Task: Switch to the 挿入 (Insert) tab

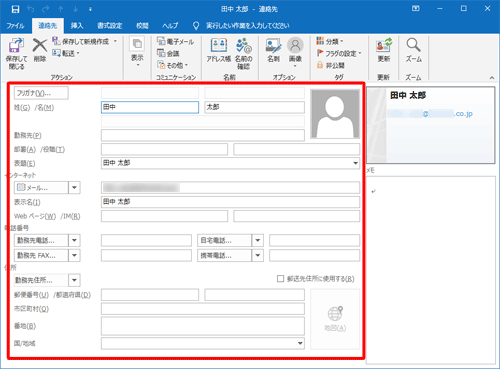Action: (77, 26)
